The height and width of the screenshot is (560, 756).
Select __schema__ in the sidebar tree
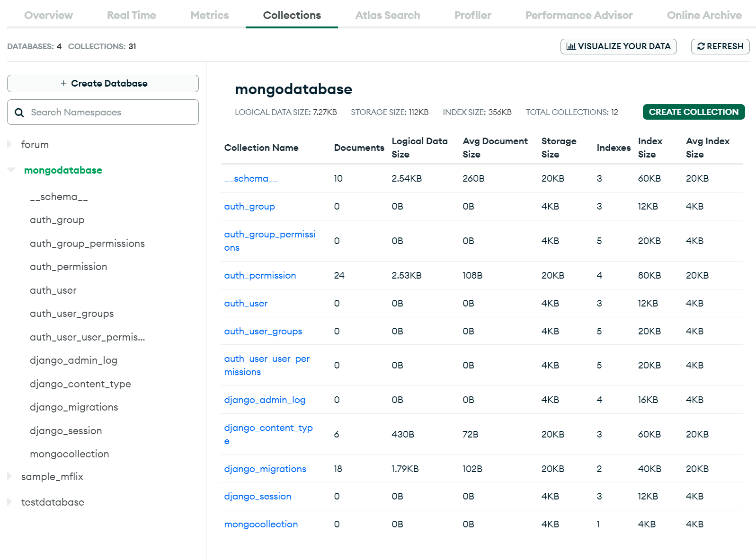click(59, 197)
